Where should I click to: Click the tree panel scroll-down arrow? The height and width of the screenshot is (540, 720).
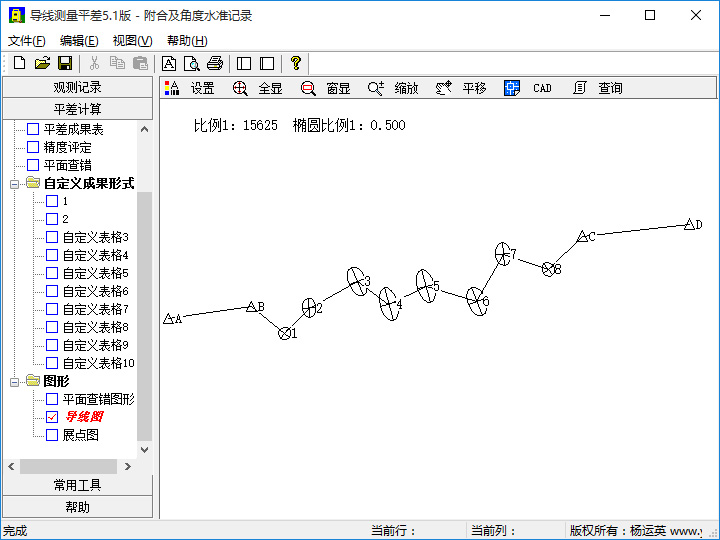[144, 450]
